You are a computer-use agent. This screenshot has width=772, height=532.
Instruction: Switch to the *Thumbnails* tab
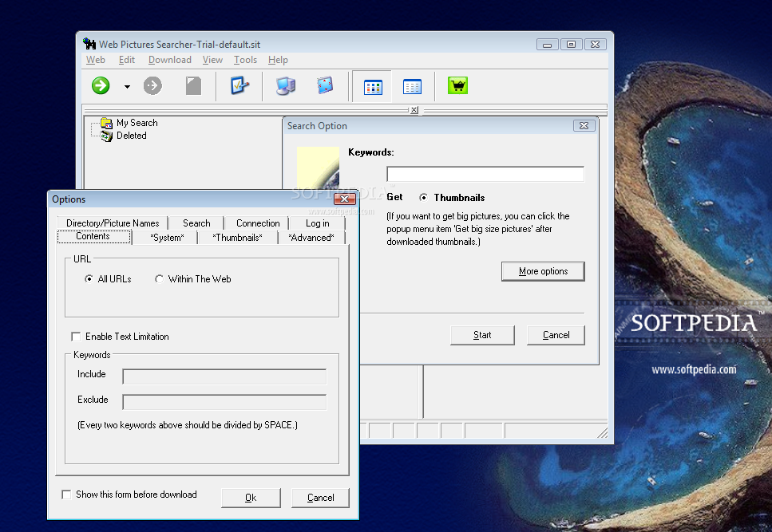tap(237, 238)
